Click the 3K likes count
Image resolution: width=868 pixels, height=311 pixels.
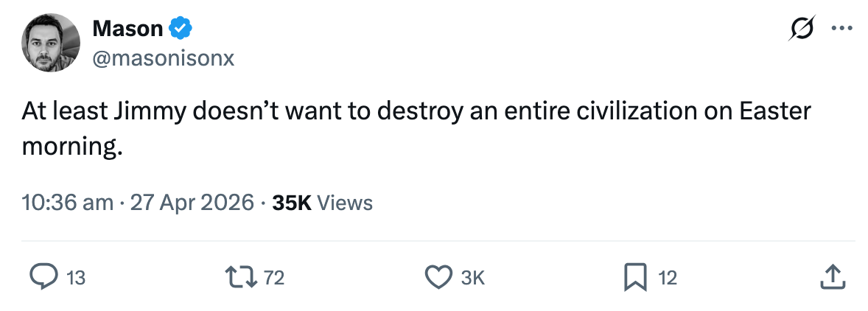(472, 278)
